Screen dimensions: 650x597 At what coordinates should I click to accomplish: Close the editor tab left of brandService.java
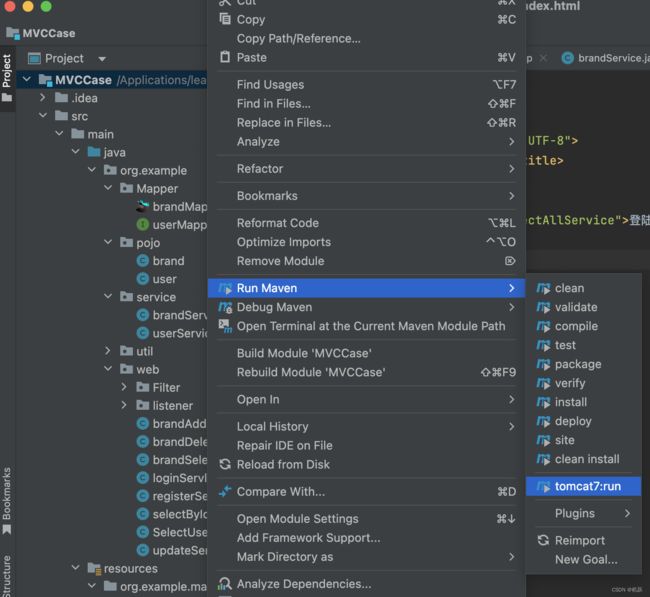[x=543, y=58]
